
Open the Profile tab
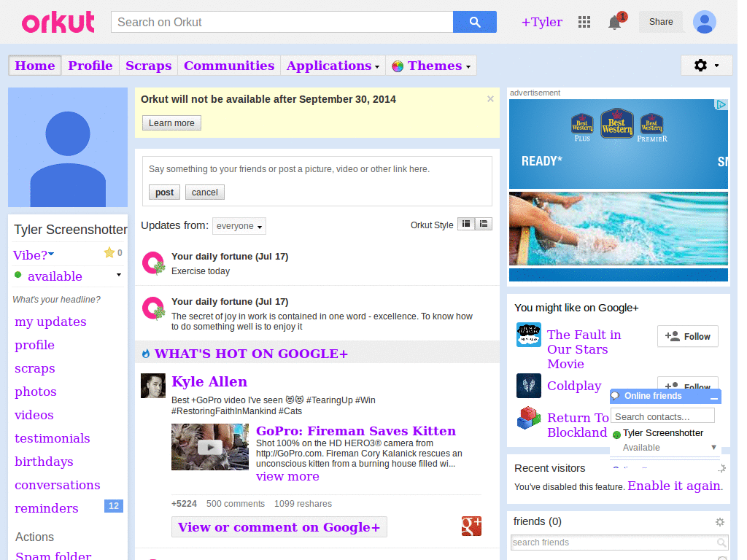(90, 66)
